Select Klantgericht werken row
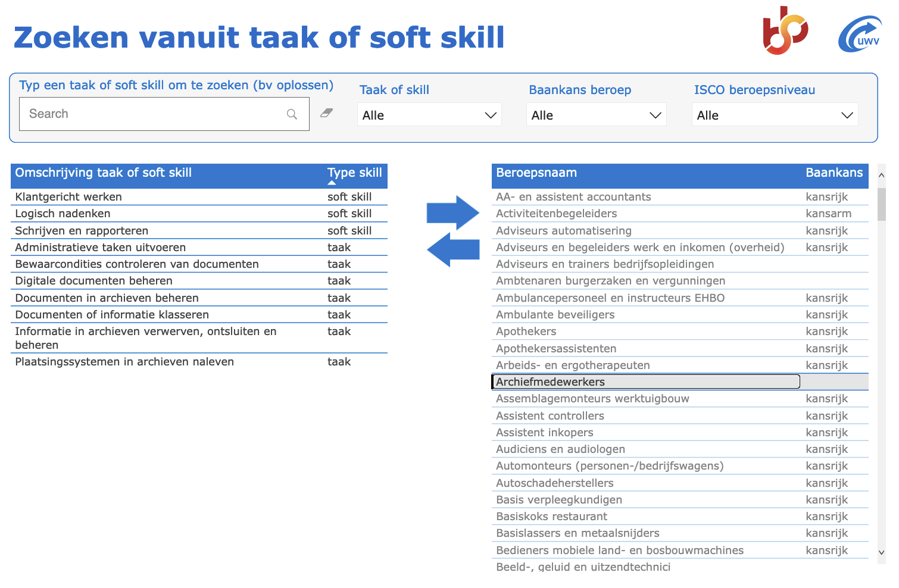This screenshot has height=588, width=899. pos(199,197)
